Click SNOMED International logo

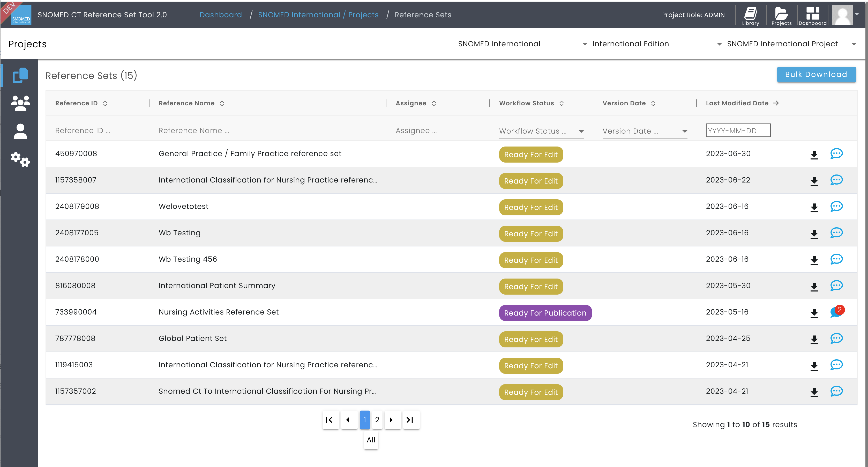[21, 15]
